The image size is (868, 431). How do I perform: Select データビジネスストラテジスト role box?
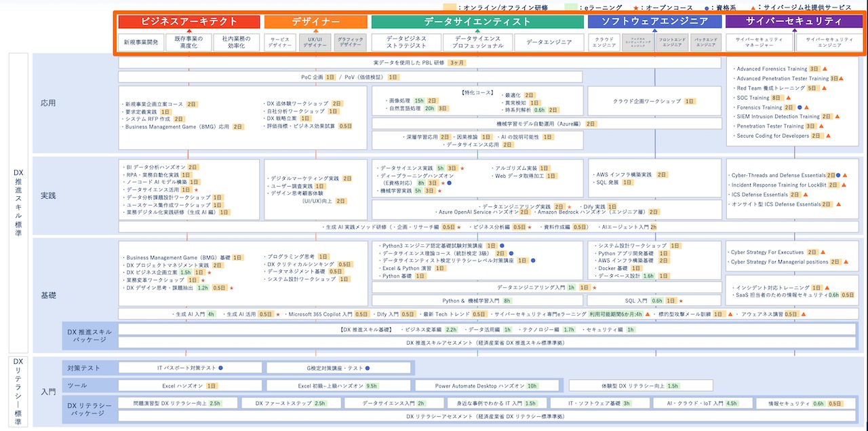pos(407,43)
